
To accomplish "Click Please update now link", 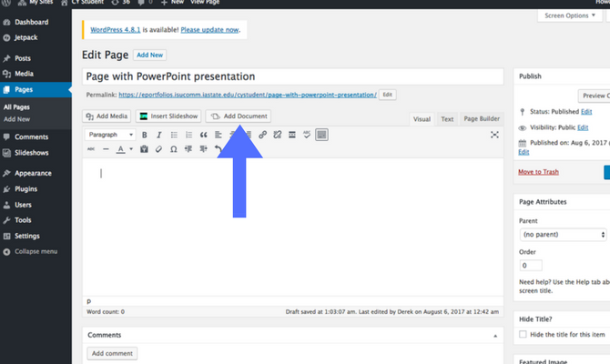I will [x=209, y=29].
